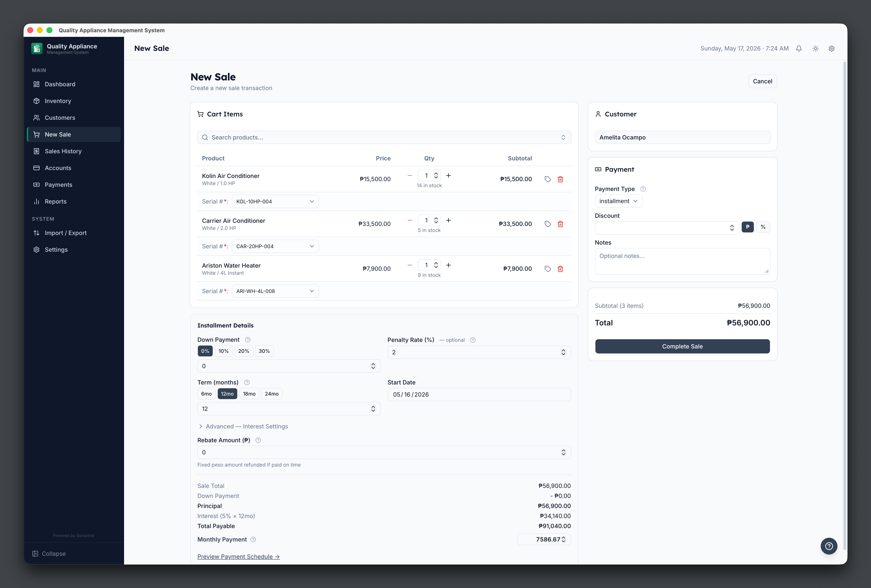
Task: Open Reports from sidebar
Action: pyautogui.click(x=74, y=201)
